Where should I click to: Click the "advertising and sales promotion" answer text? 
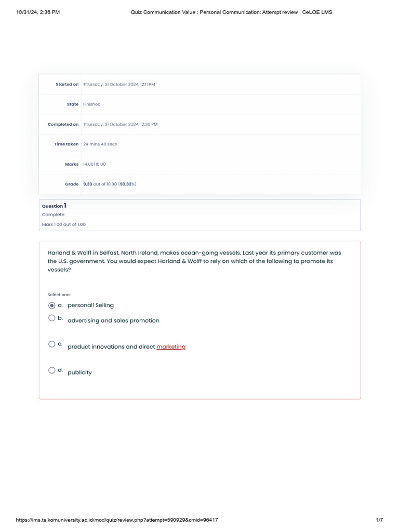(x=113, y=321)
